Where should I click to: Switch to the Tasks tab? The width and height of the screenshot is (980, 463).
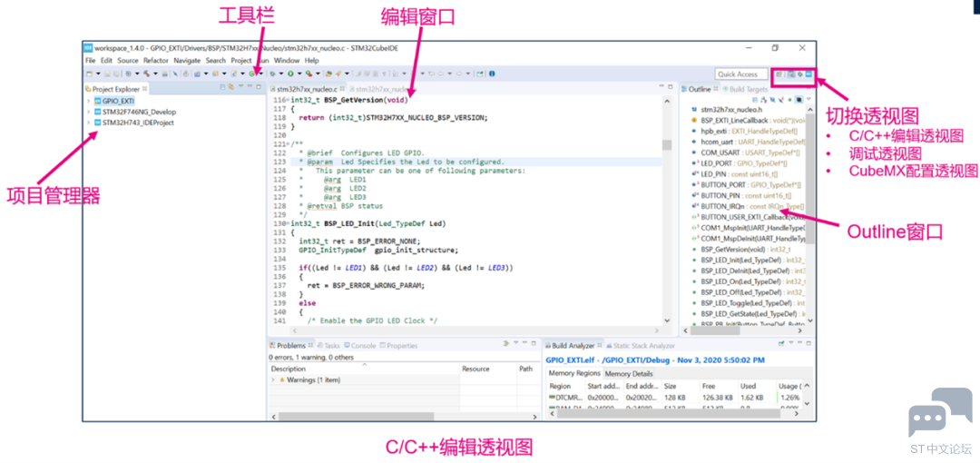[328, 345]
